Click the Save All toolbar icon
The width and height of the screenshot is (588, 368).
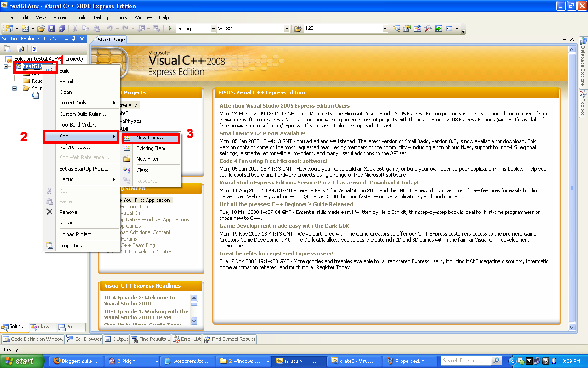click(x=62, y=29)
